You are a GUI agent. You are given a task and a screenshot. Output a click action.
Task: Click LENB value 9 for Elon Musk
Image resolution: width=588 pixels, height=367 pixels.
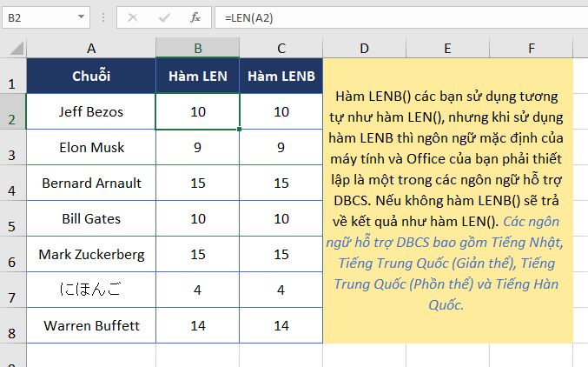click(281, 147)
